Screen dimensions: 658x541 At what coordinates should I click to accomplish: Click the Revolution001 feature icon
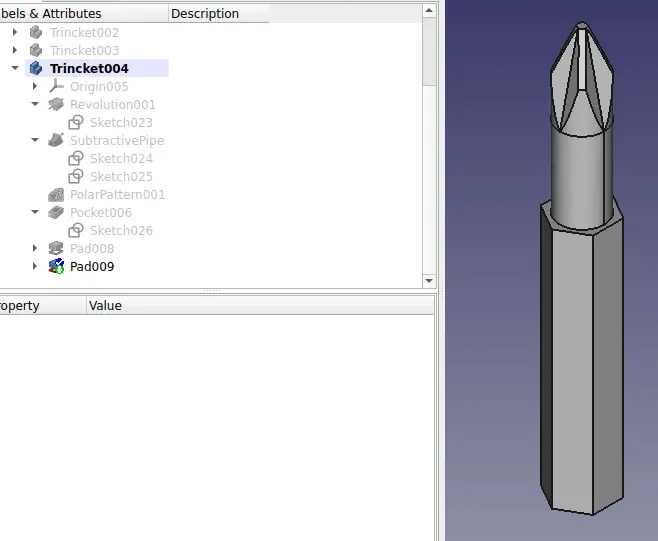[x=56, y=105]
